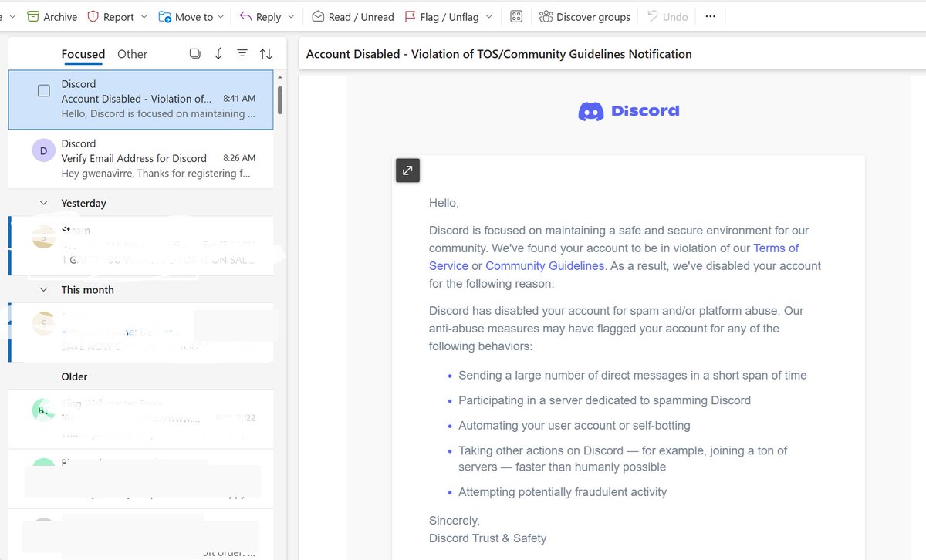Click the select all messages icon
926x560 pixels.
point(194,53)
